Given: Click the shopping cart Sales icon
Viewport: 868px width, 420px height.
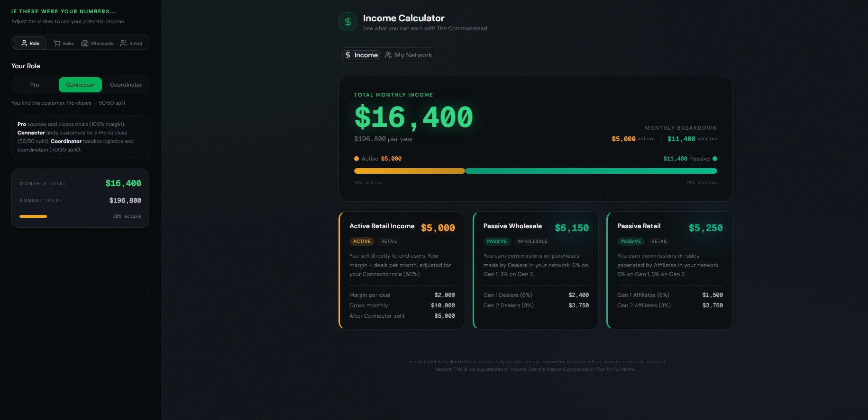Looking at the screenshot, I should tap(57, 43).
